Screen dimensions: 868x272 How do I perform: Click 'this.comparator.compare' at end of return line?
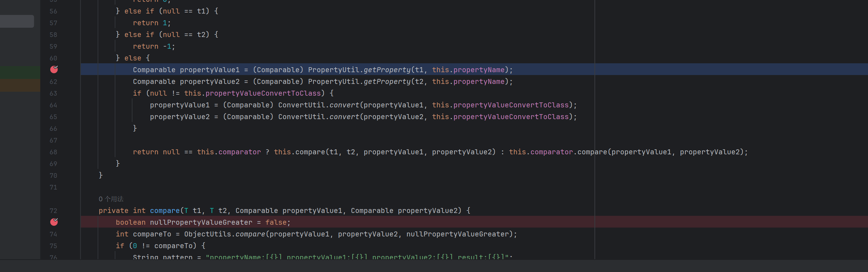click(558, 152)
